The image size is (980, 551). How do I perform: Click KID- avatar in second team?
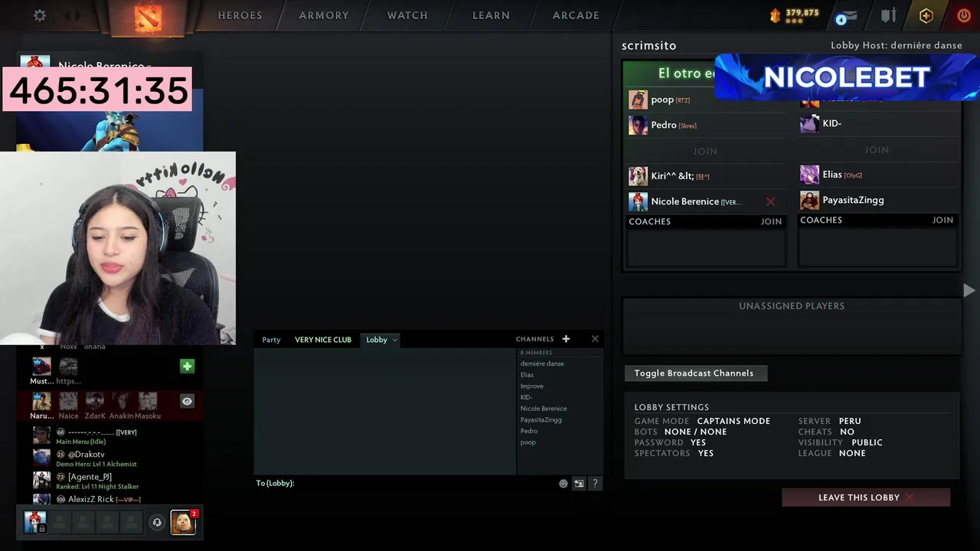[x=809, y=123]
